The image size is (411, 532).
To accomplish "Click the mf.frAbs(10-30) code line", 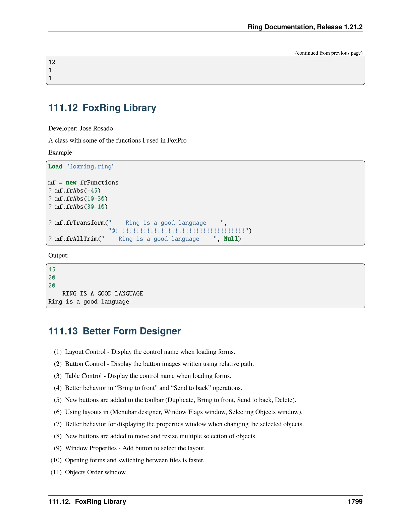I will 78,199.
